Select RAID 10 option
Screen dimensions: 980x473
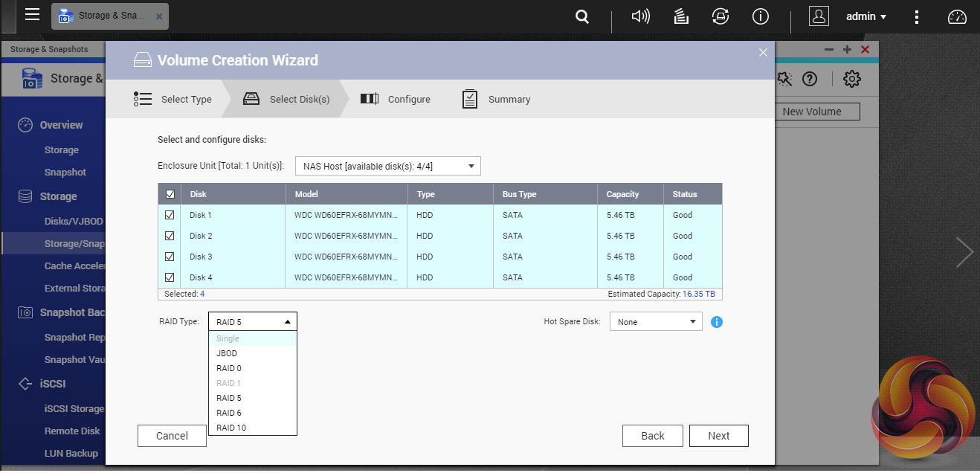click(x=231, y=428)
